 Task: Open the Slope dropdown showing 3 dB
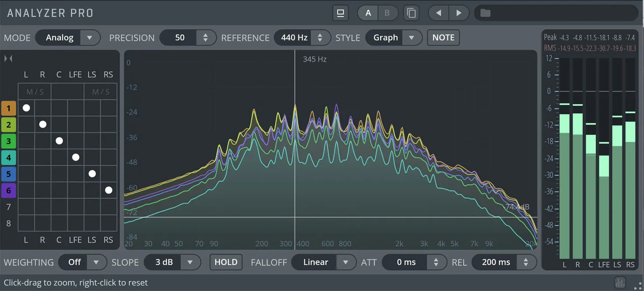pos(172,262)
